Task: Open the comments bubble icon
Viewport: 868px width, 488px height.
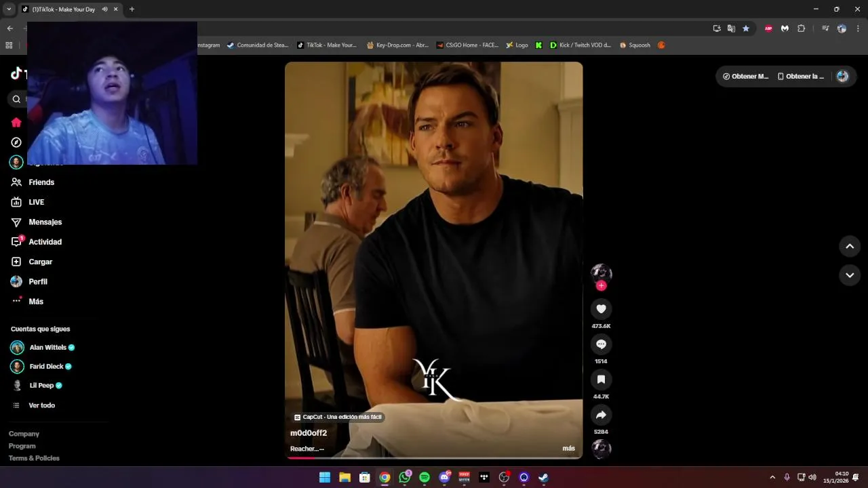Action: point(601,344)
